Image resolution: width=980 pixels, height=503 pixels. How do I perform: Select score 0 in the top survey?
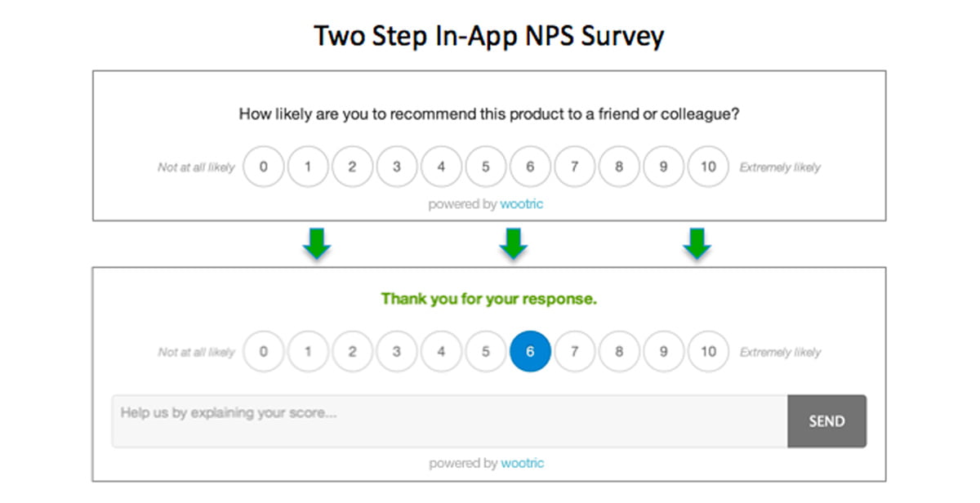click(264, 167)
